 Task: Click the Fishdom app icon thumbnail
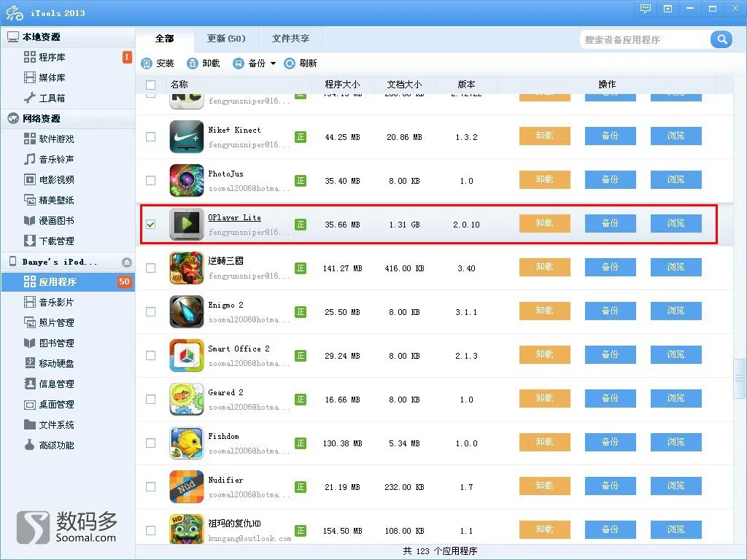click(187, 443)
